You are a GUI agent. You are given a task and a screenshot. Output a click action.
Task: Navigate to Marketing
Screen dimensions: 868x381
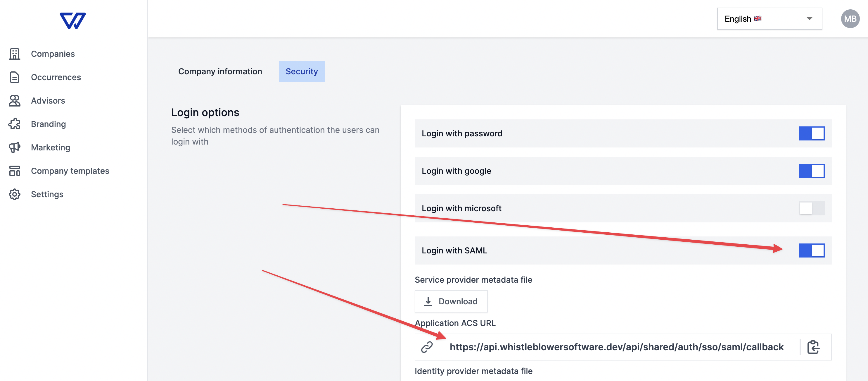(x=51, y=147)
